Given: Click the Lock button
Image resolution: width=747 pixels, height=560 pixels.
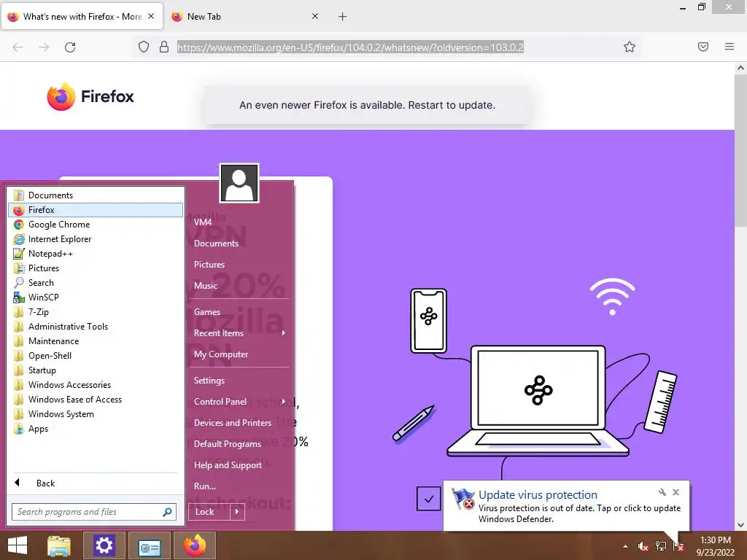Looking at the screenshot, I should coord(209,512).
